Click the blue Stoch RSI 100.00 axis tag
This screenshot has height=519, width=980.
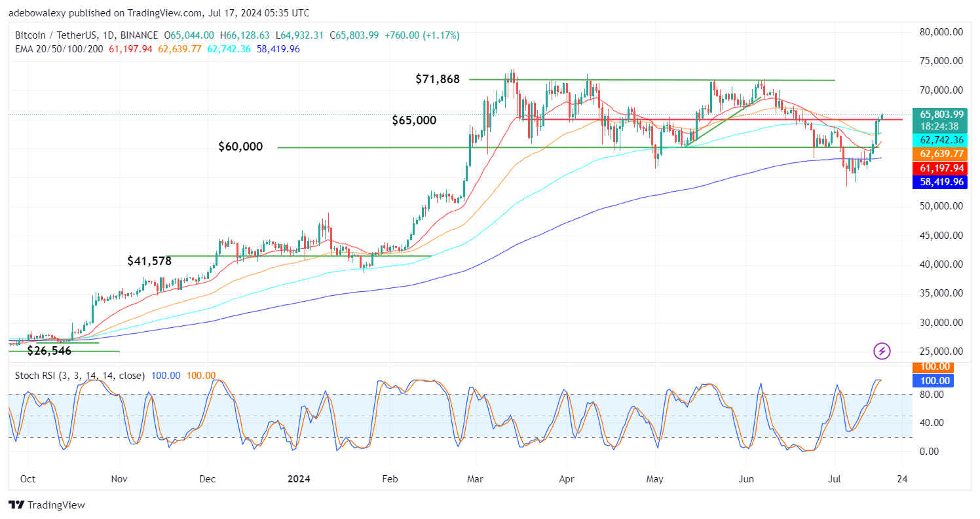coord(934,380)
